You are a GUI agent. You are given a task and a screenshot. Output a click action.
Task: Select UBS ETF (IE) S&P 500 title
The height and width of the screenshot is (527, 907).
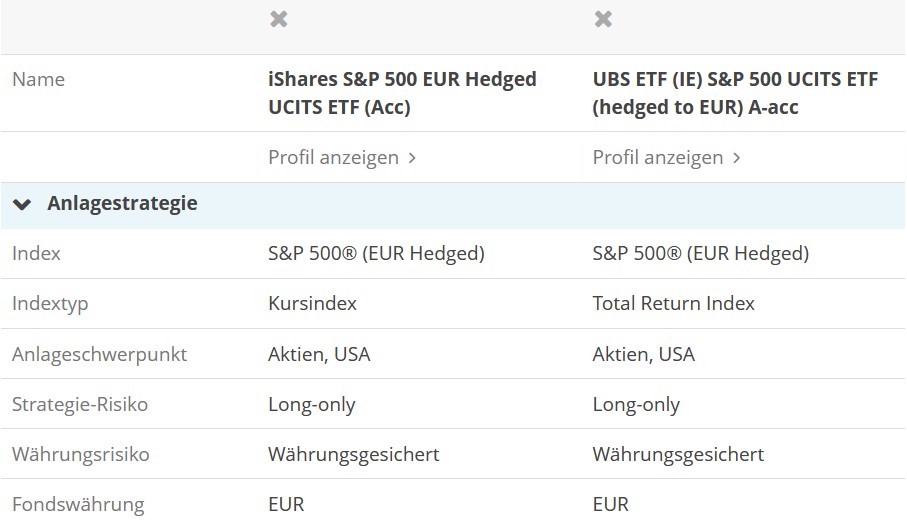735,93
